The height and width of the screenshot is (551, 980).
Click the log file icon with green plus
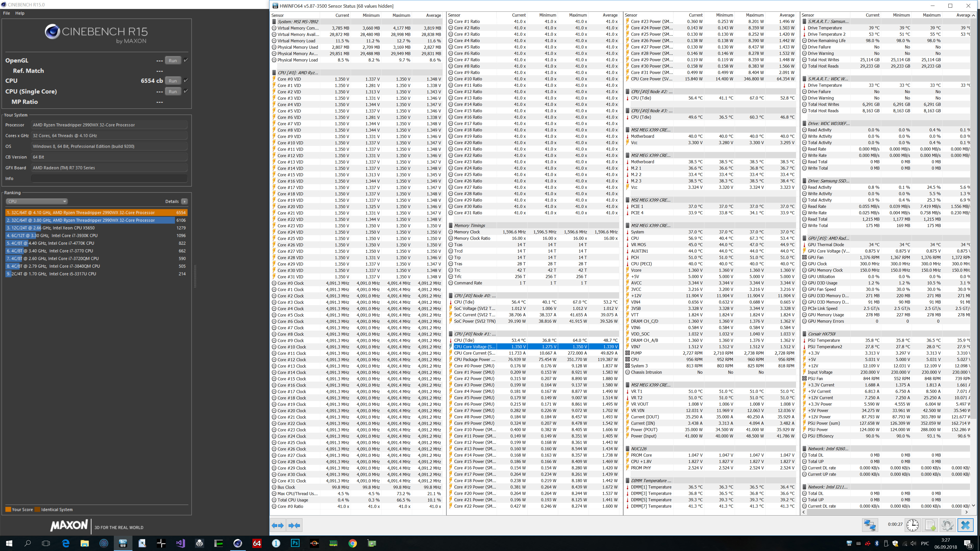pyautogui.click(x=930, y=525)
